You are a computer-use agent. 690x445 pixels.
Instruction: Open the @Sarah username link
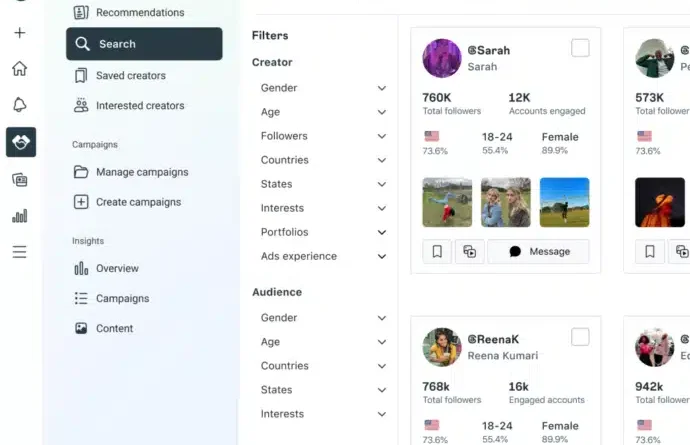coord(488,51)
